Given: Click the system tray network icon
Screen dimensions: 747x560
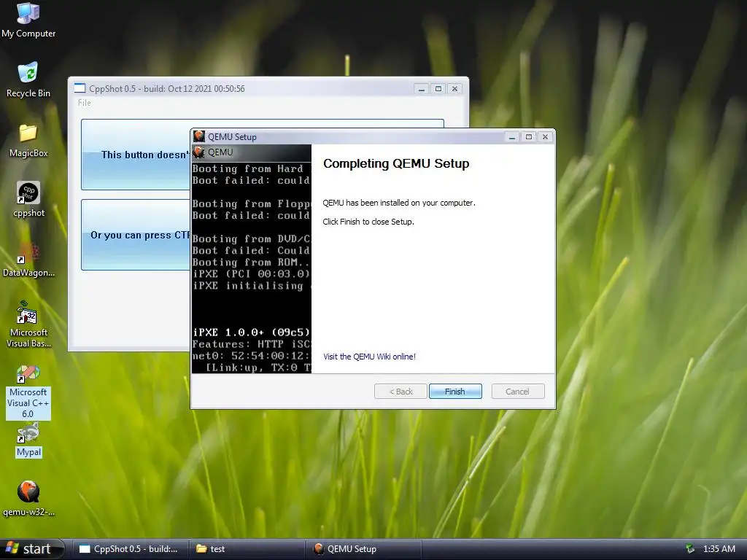Looking at the screenshot, I should point(689,548).
